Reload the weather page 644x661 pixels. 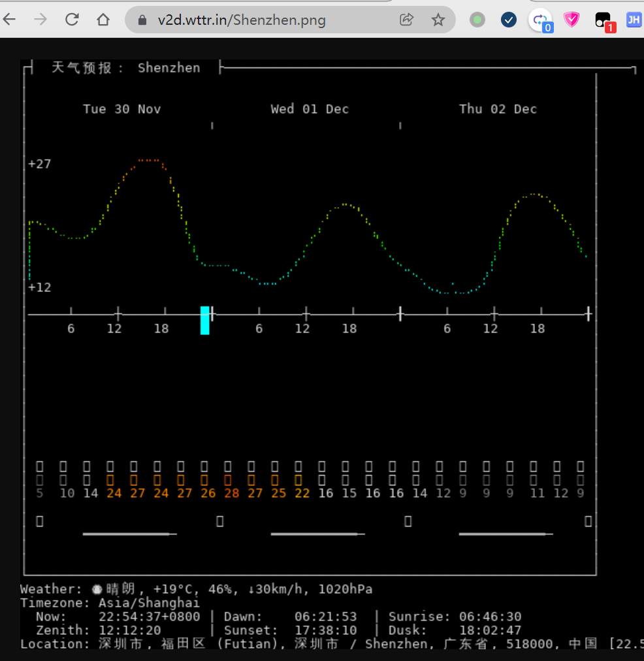(x=72, y=20)
